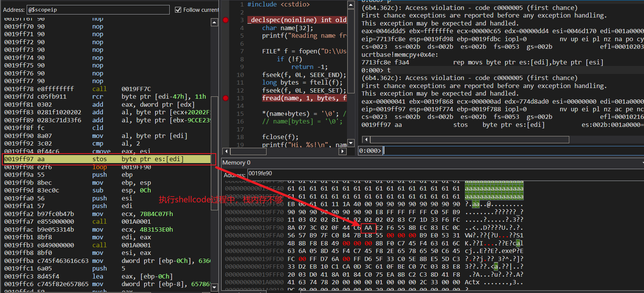Click the 0:000> t command line in output

[x=376, y=70]
